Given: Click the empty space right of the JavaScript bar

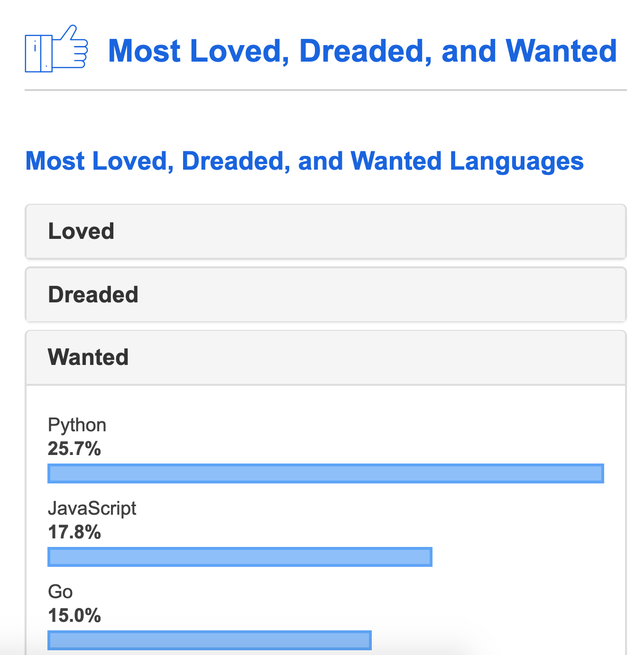Looking at the screenshot, I should (517, 557).
